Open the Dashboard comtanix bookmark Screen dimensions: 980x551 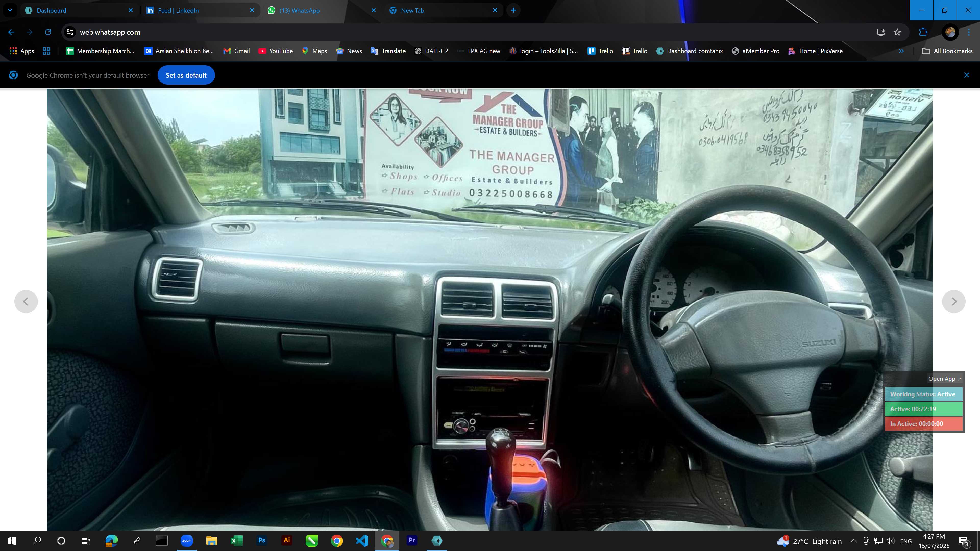pos(689,51)
